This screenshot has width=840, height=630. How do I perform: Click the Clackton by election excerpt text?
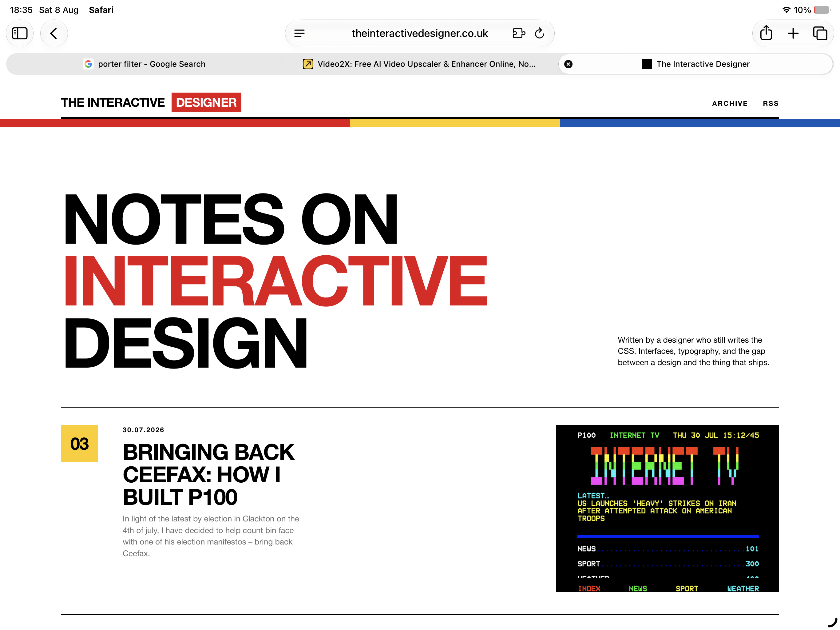tap(211, 536)
